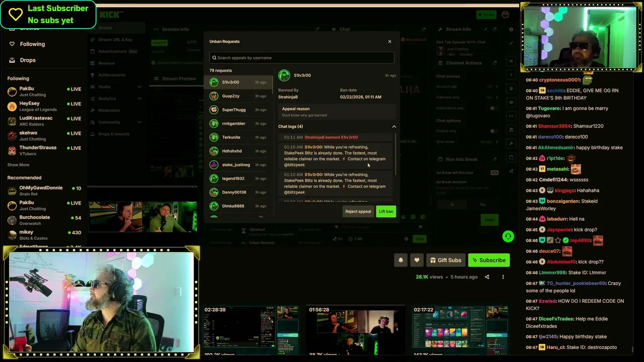This screenshot has width=644, height=362.
Task: Open the Gift Subs dialog
Action: pyautogui.click(x=446, y=260)
